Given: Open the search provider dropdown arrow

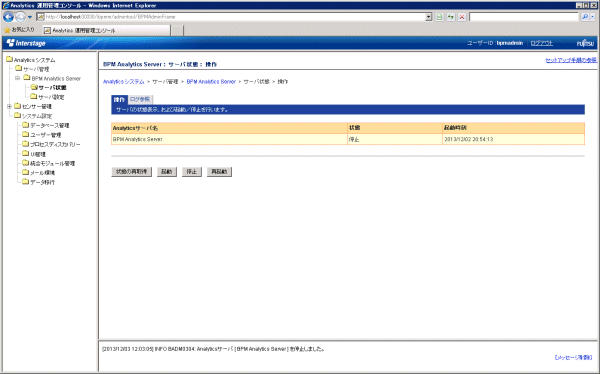Looking at the screenshot, I should 592,17.
